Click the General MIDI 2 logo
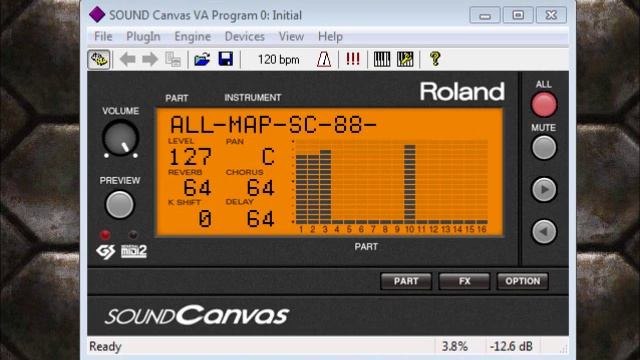640x360 pixels. 133,251
